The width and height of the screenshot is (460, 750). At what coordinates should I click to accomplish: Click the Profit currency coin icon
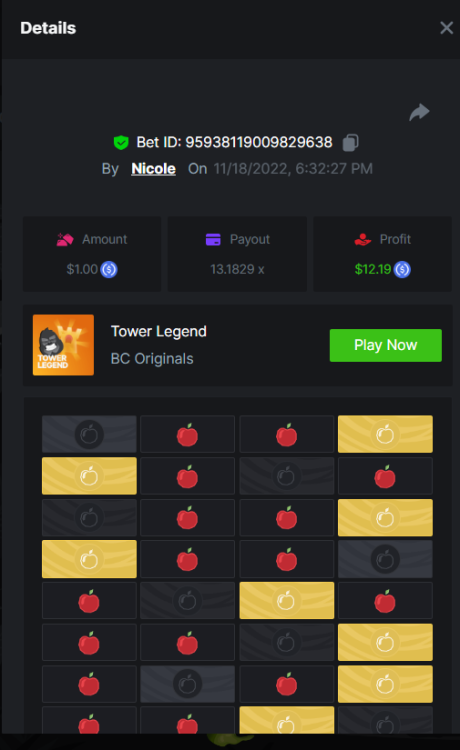[x=402, y=269]
